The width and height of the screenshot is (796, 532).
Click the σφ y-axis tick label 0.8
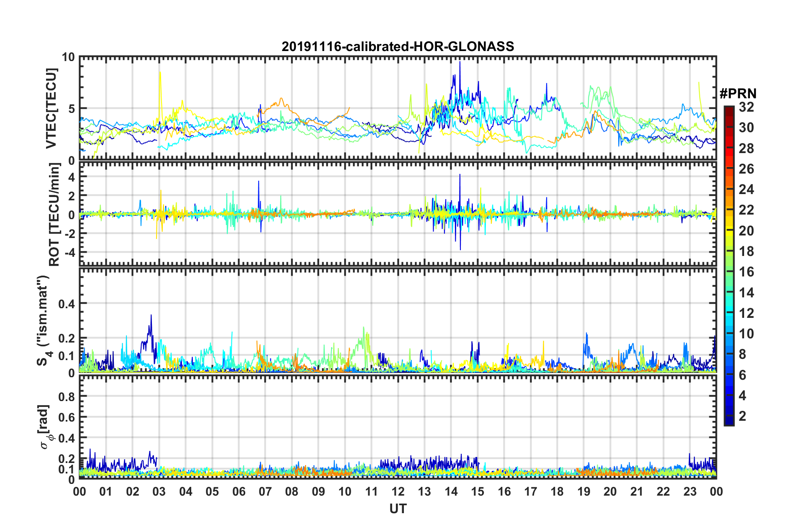click(x=67, y=396)
